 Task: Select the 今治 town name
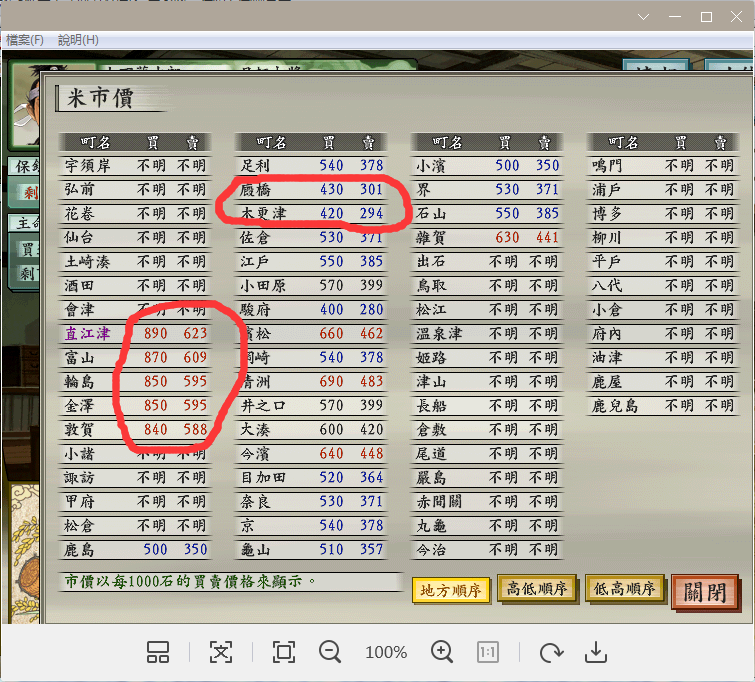[x=431, y=550]
